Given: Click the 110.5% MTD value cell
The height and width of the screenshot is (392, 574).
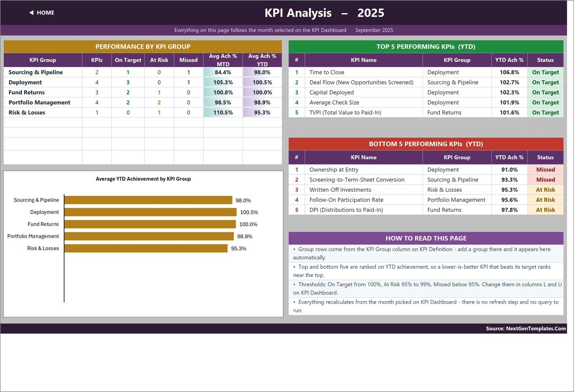Looking at the screenshot, I should [223, 113].
